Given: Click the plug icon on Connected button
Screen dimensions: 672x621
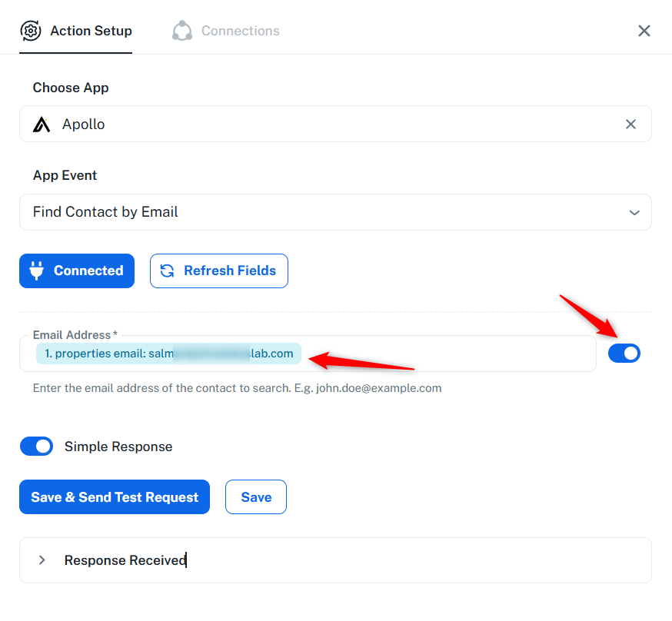Looking at the screenshot, I should pyautogui.click(x=36, y=271).
